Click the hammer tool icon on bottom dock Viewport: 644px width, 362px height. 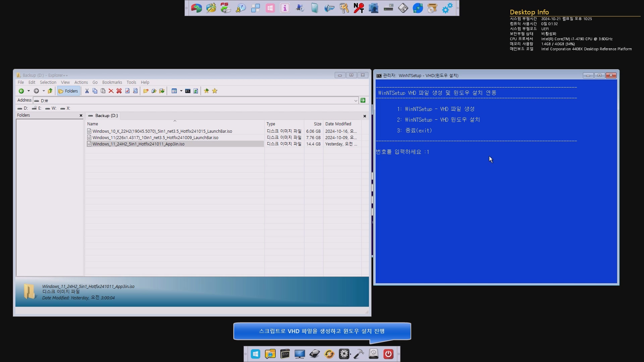(359, 354)
